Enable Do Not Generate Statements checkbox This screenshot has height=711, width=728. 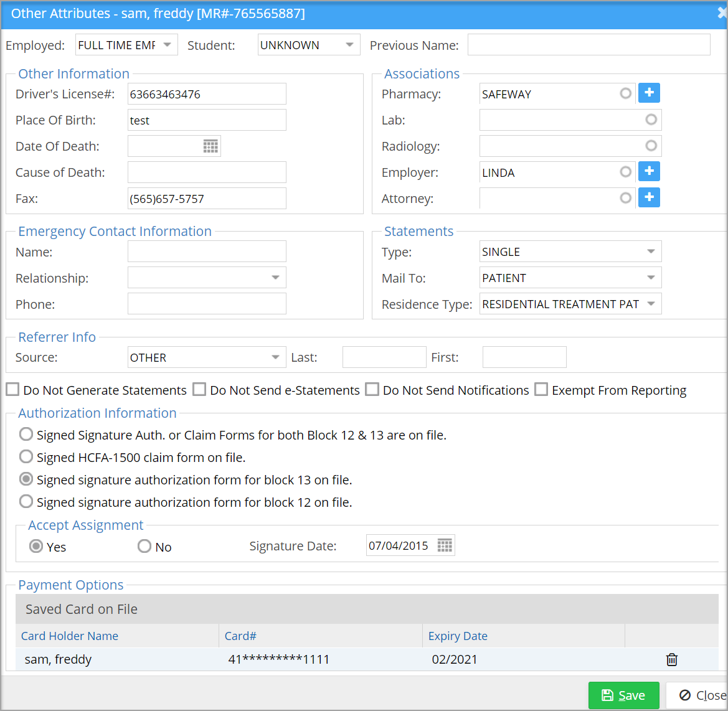click(x=12, y=390)
